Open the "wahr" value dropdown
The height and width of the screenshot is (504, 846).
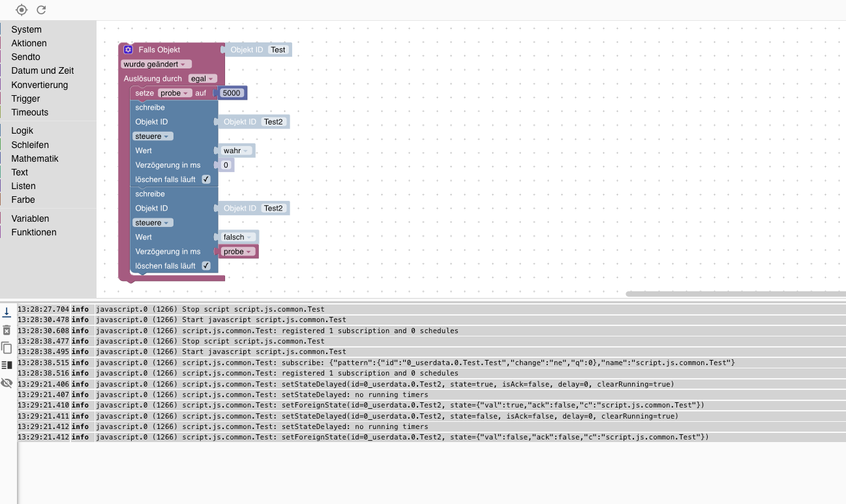tap(237, 151)
